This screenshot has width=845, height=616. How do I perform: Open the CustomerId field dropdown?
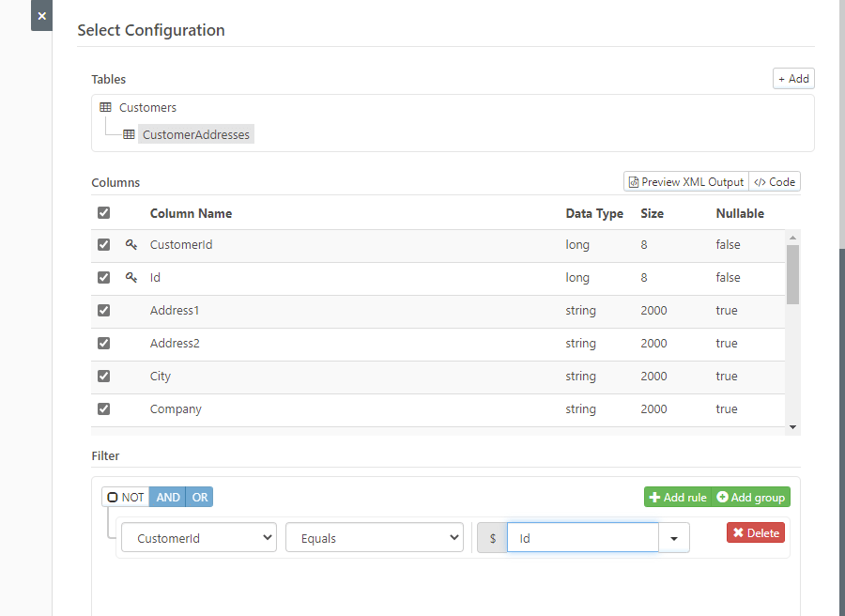tap(199, 538)
